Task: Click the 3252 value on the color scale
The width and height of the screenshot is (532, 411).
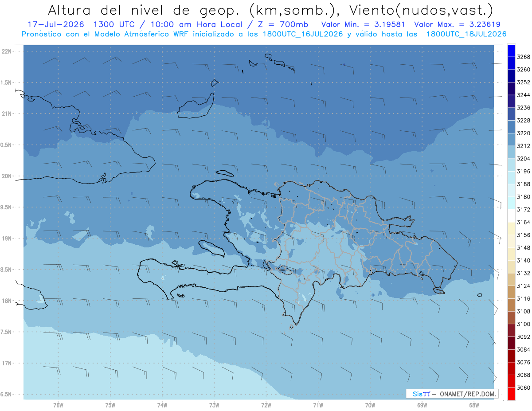Action: tap(524, 82)
